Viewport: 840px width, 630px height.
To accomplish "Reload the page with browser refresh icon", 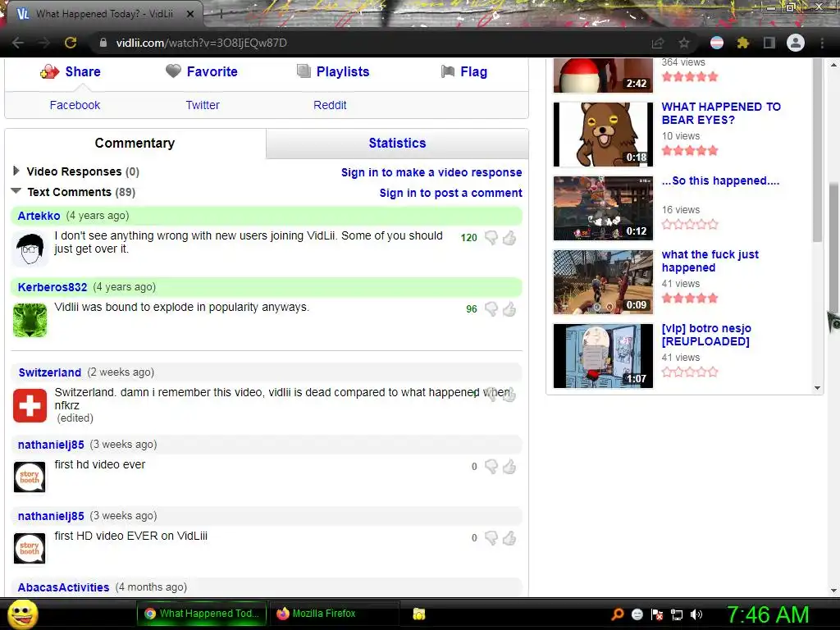I will coord(71,43).
